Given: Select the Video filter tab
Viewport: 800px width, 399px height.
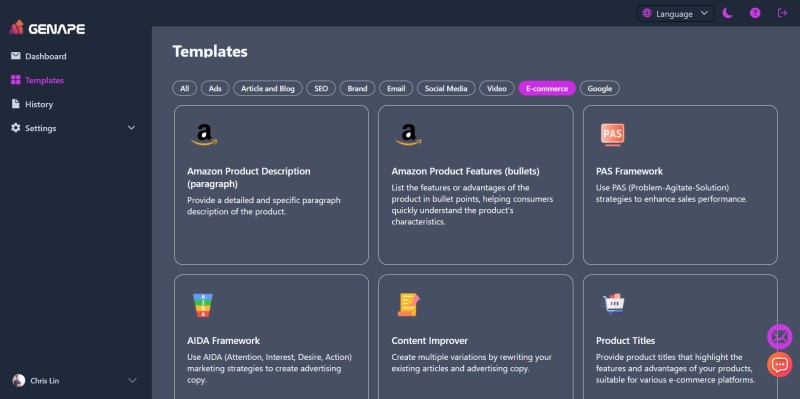Looking at the screenshot, I should pyautogui.click(x=496, y=88).
